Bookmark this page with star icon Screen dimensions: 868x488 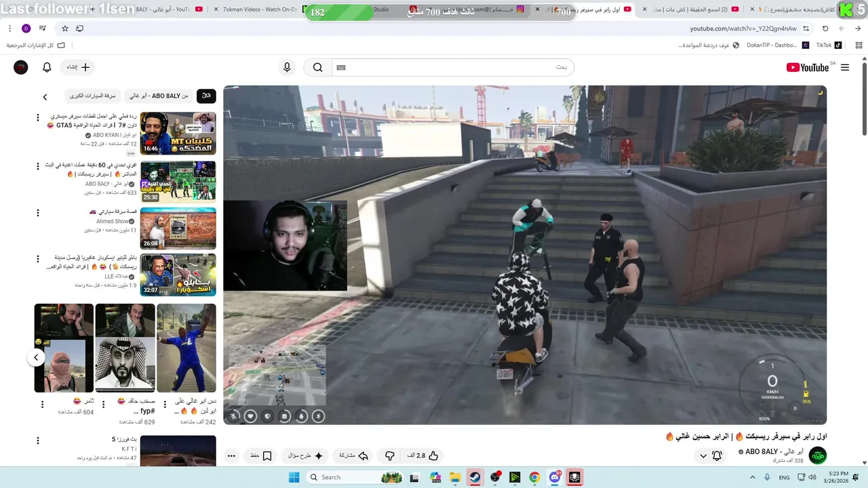pyautogui.click(x=64, y=28)
